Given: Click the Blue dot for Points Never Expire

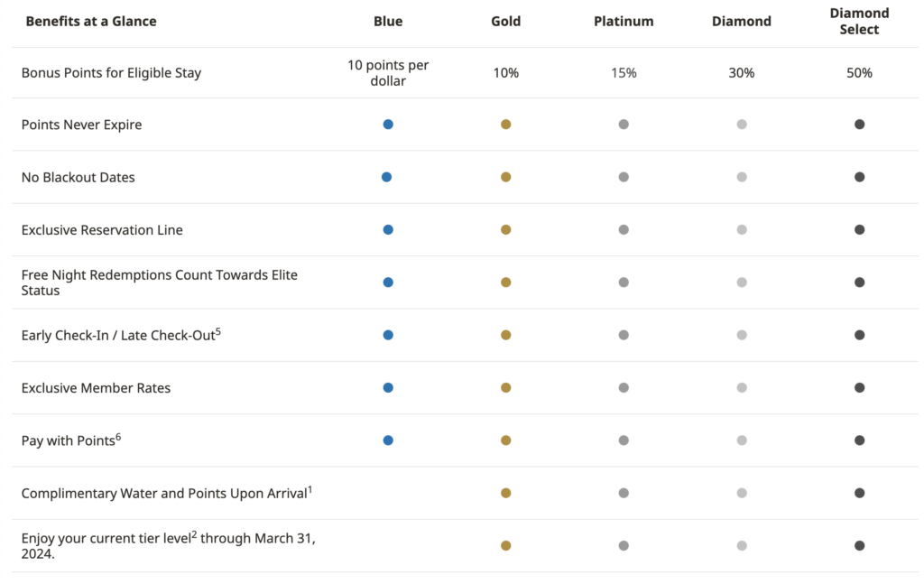Looking at the screenshot, I should coord(388,125).
